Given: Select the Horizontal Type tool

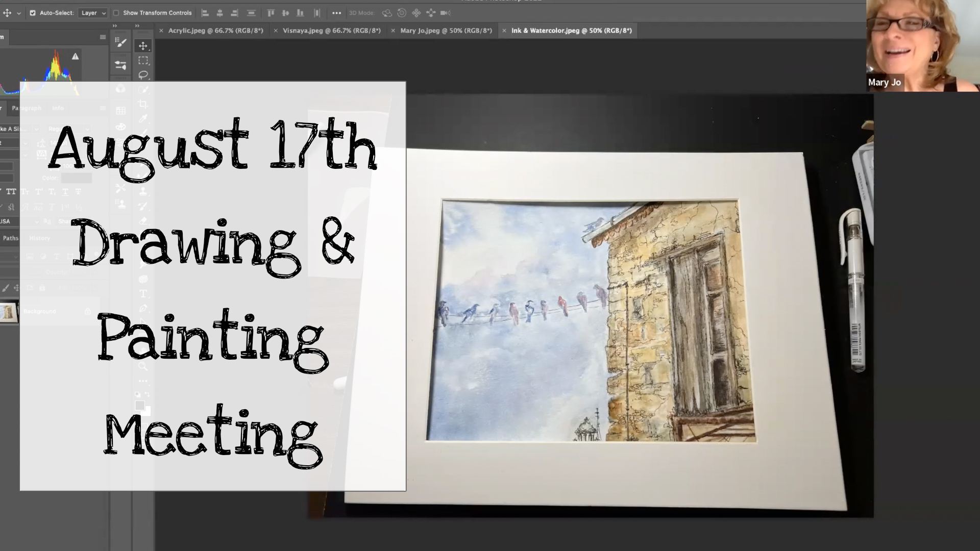Looking at the screenshot, I should tap(143, 294).
